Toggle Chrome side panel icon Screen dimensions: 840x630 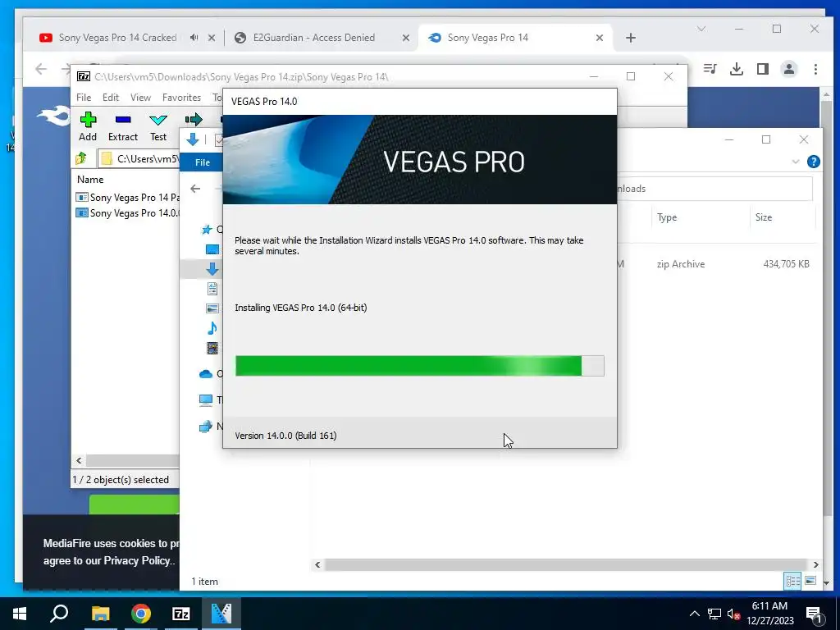[763, 69]
